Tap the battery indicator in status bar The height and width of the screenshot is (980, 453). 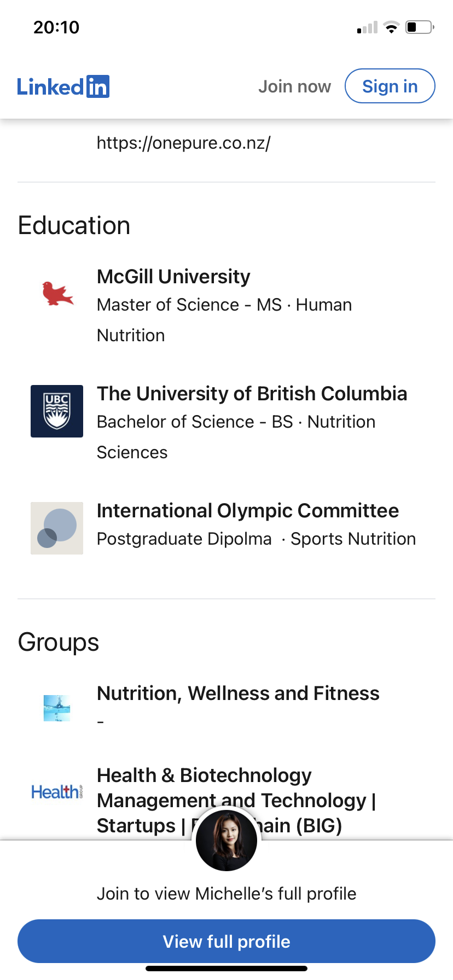pos(420,27)
